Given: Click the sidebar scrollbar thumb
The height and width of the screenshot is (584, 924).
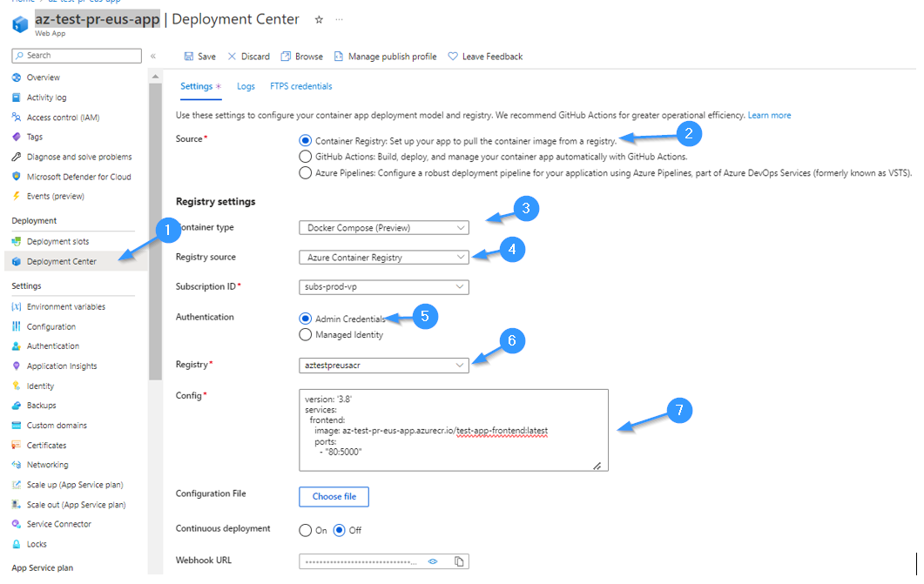Looking at the screenshot, I should 155,232.
